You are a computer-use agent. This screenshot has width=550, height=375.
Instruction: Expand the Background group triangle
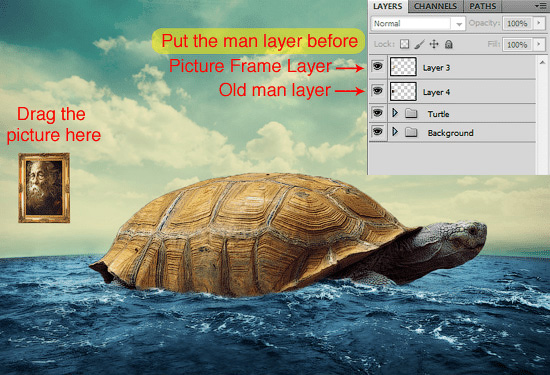[x=395, y=132]
